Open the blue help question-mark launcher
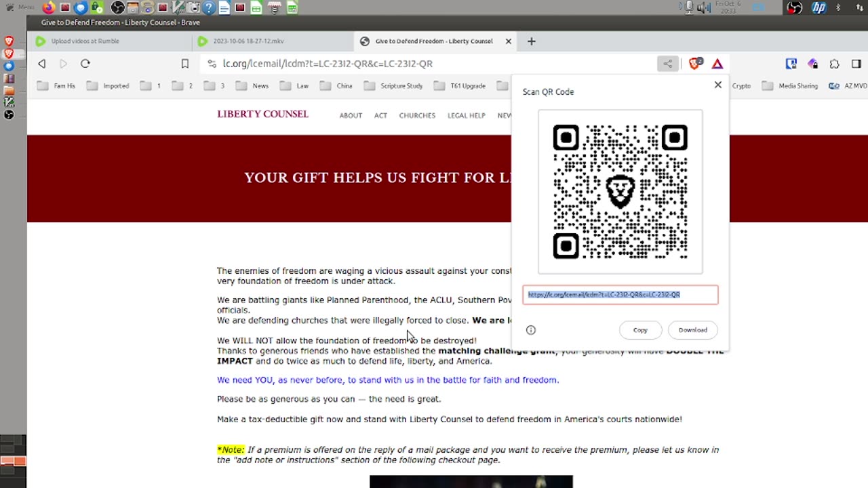Screen dimensions: 868x488 tap(209, 7)
